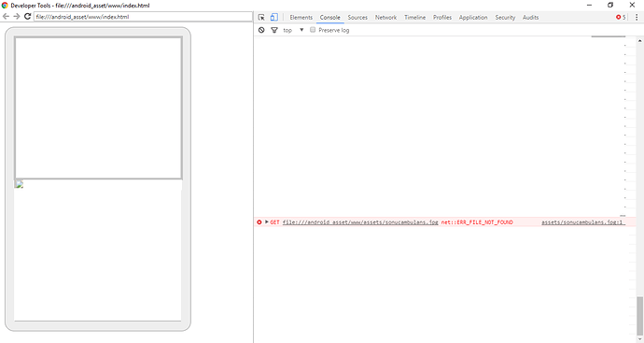Follow the assets/sonucambulans.jpg:1 source link
This screenshot has height=343, width=644.
coord(583,222)
